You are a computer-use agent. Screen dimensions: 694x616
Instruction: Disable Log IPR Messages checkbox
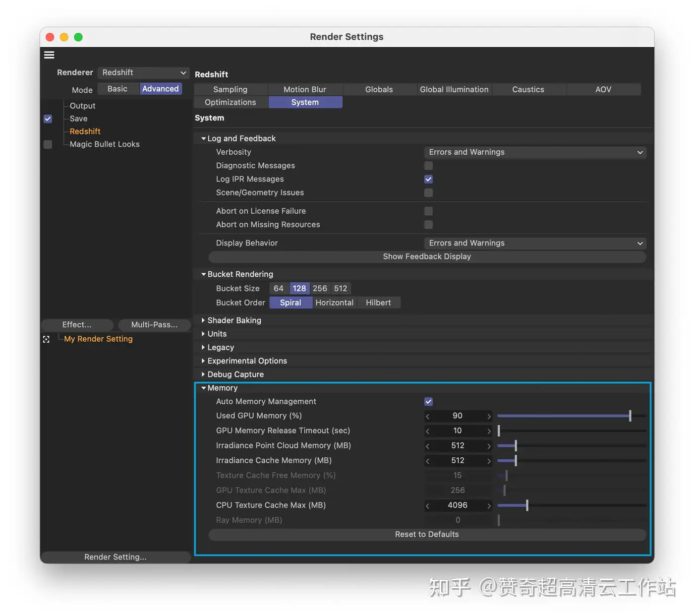click(x=428, y=179)
